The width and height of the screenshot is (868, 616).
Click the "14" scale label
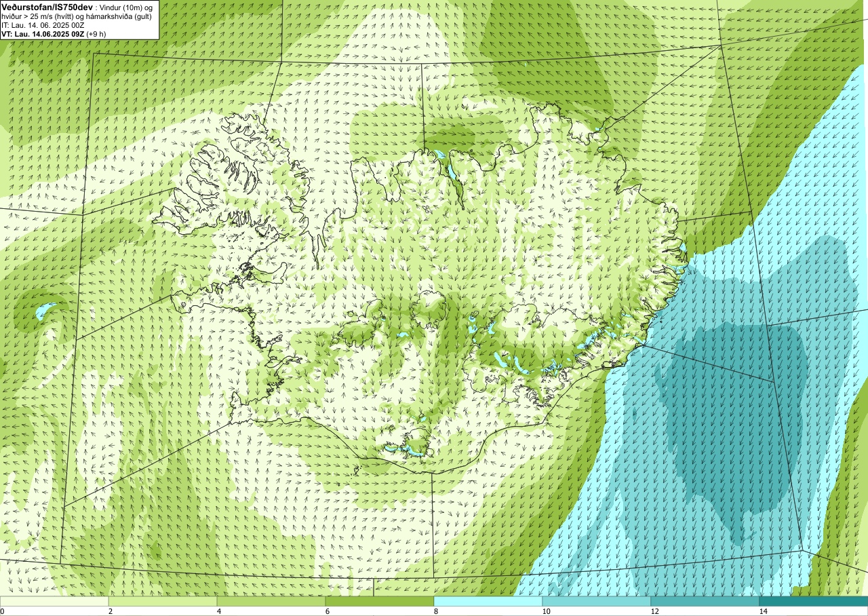[764, 611]
